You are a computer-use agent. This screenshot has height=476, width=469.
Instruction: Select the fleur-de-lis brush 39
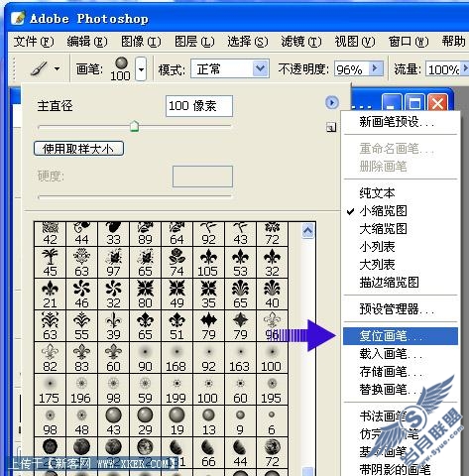[113, 326]
